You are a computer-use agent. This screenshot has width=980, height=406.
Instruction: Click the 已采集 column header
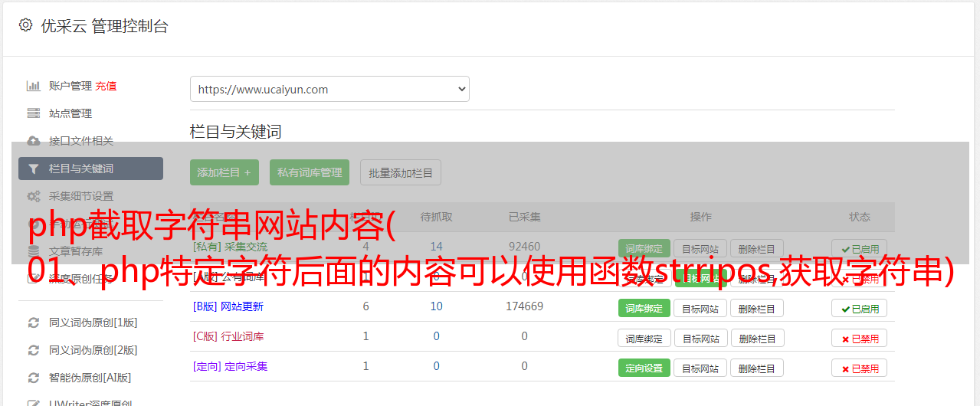(524, 217)
